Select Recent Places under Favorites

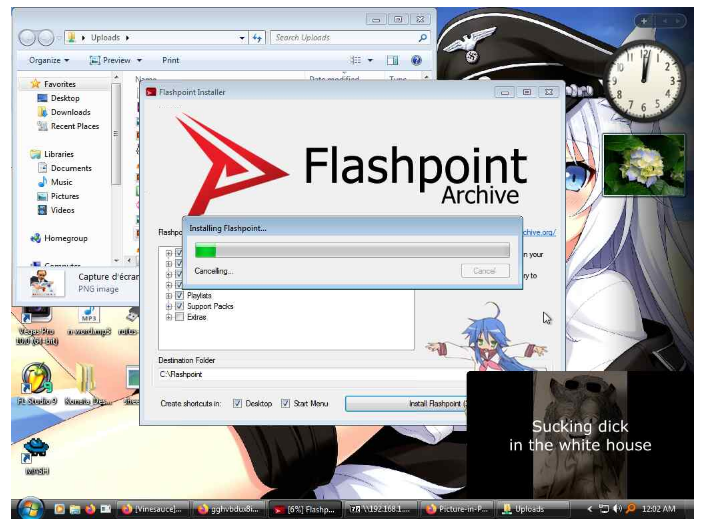(x=75, y=126)
